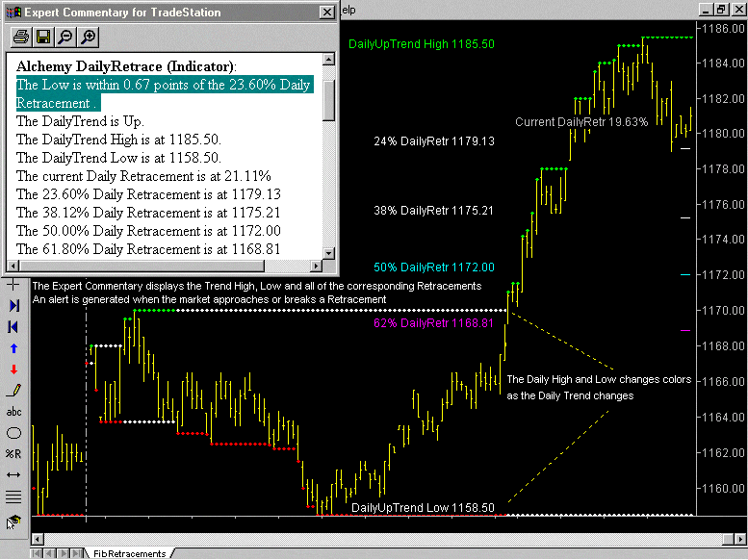The width and height of the screenshot is (748, 560).
Task: Select the blue up arrow drawing tool
Action: pyautogui.click(x=13, y=348)
